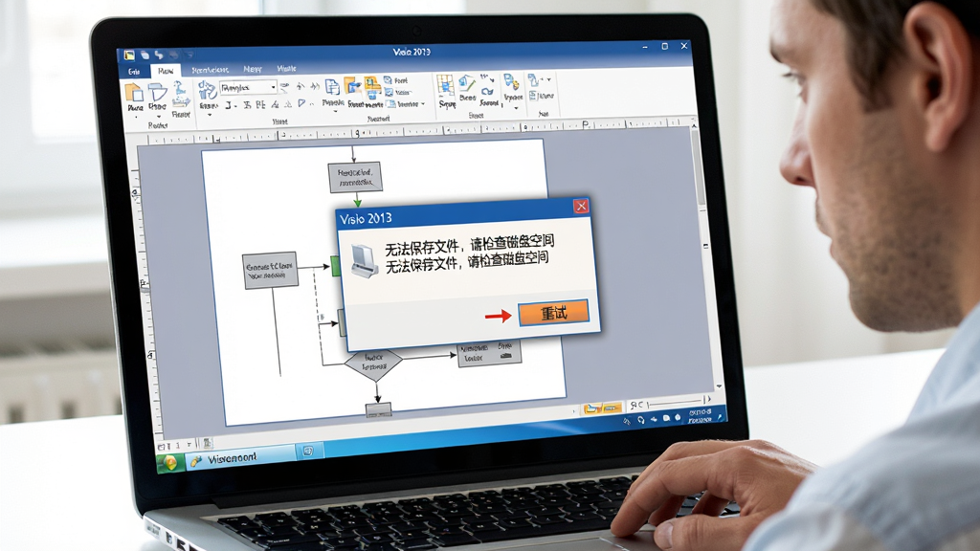
Task: Click the large pointer tool icon
Action: [207, 90]
